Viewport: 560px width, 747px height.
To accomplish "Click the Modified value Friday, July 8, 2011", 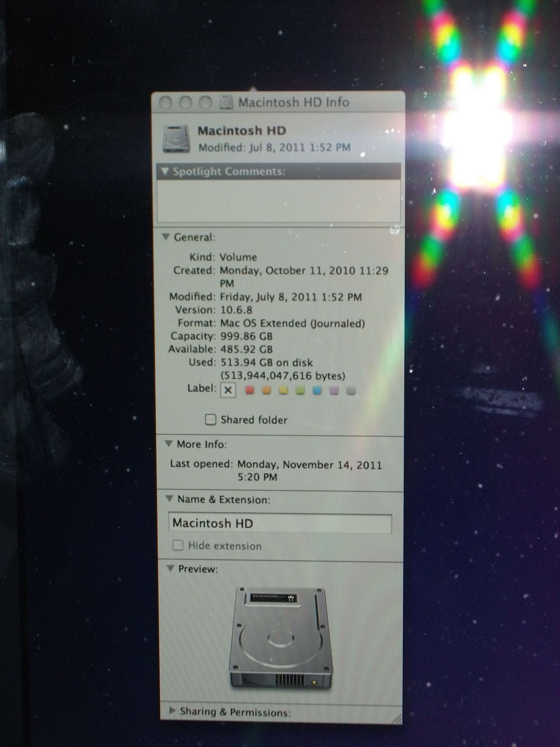I will 291,297.
